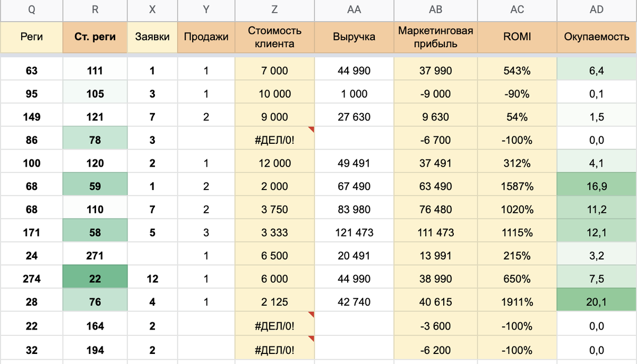Select the dark green cell with 22
The width and height of the screenshot is (637, 364).
pyautogui.click(x=95, y=279)
